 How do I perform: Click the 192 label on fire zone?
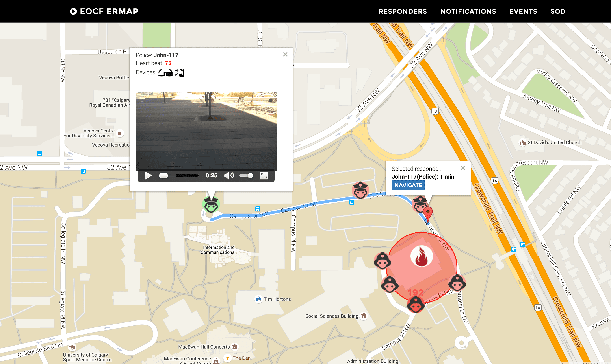[416, 292]
